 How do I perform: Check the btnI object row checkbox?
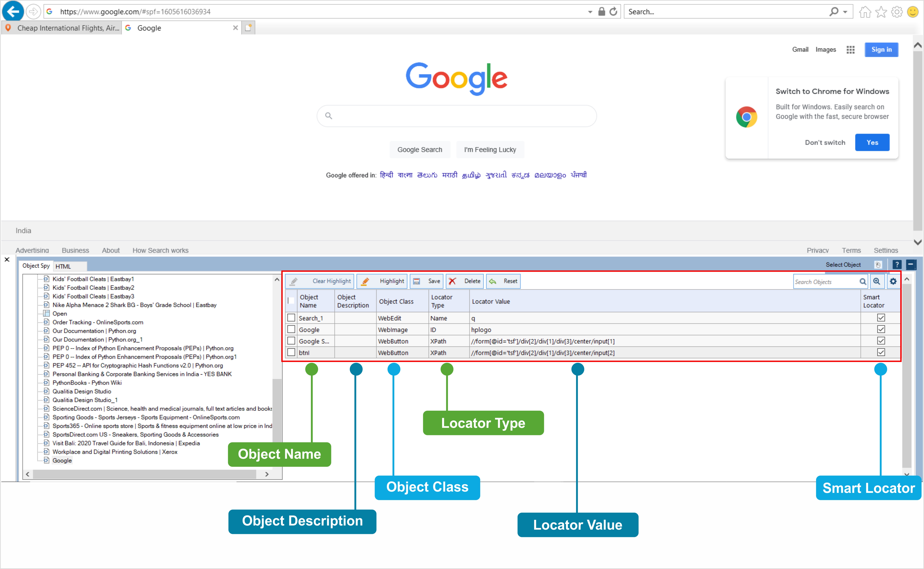click(x=291, y=353)
